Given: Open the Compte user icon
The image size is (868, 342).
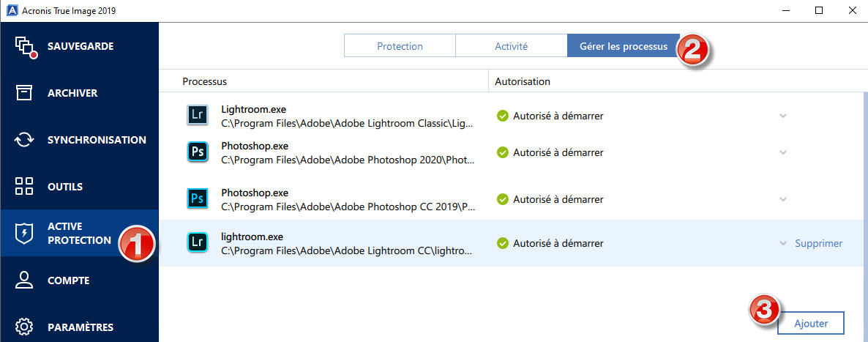Looking at the screenshot, I should click(25, 280).
